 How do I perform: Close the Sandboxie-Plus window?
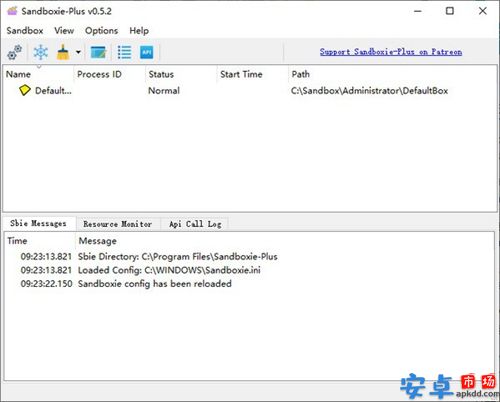coord(482,11)
